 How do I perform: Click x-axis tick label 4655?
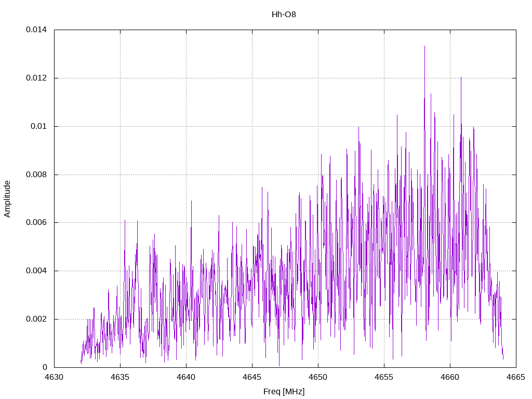[x=384, y=377]
